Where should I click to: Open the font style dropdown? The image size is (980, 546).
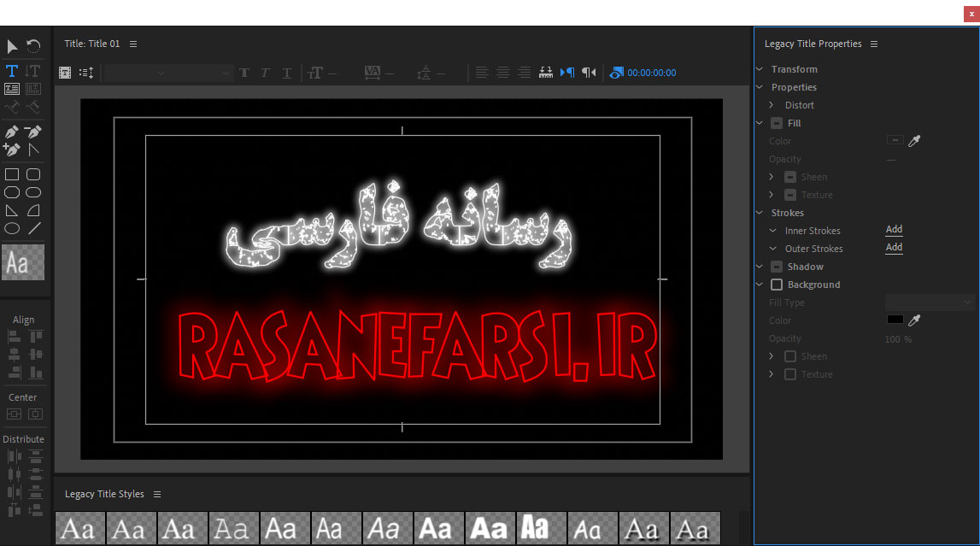[x=202, y=73]
